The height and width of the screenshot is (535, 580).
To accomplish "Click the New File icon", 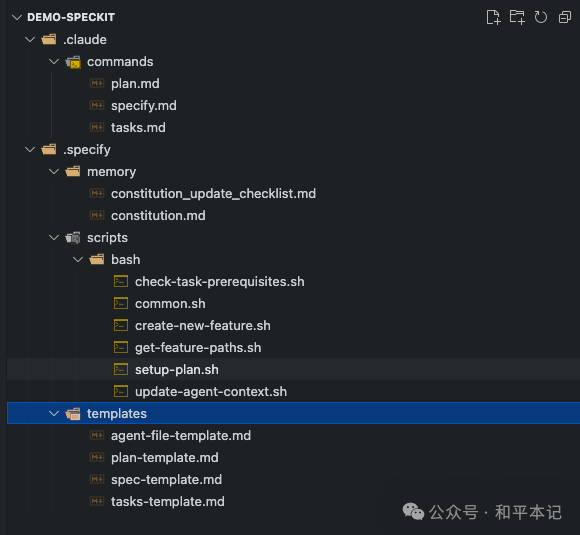I will [493, 17].
